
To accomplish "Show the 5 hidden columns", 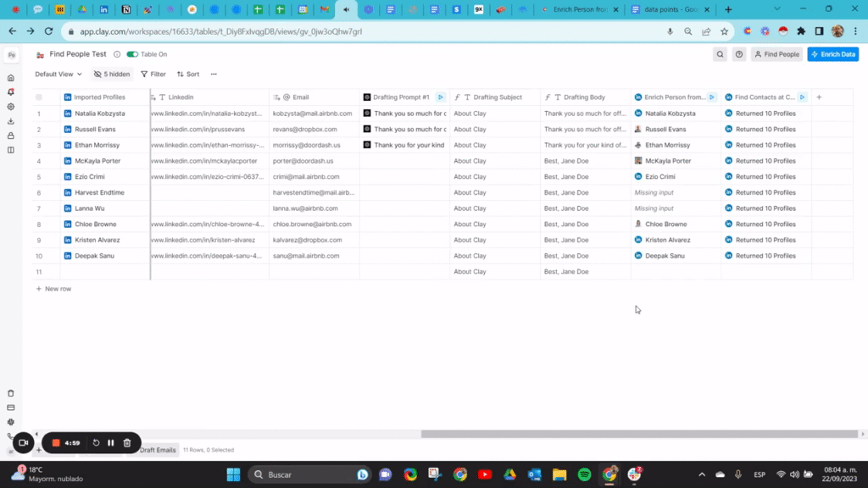I will 112,75.
